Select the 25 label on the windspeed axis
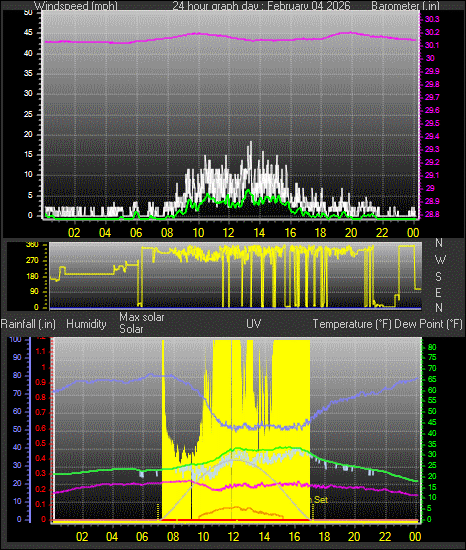This screenshot has height=550, width=466. coord(28,114)
